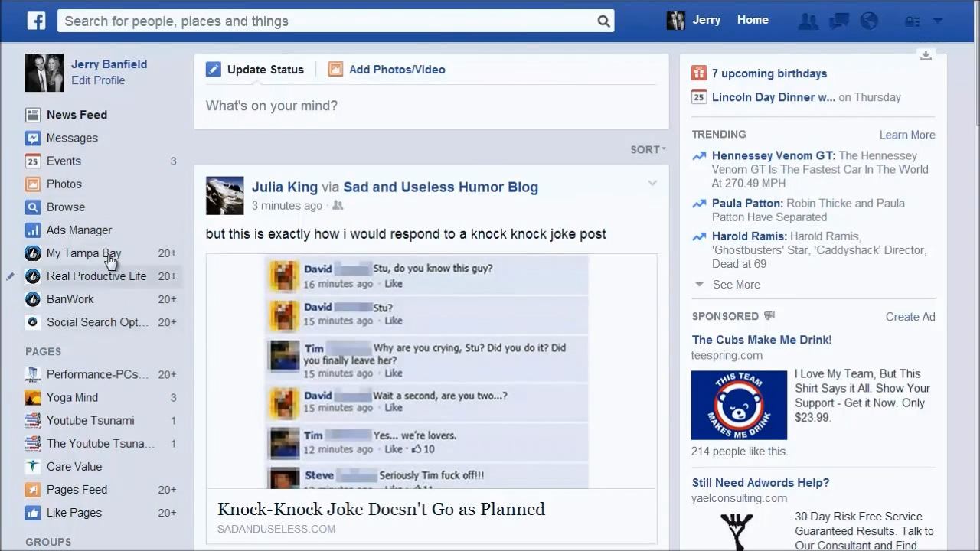Open the account dropdown arrow in top bar
The width and height of the screenshot is (980, 551).
(938, 21)
